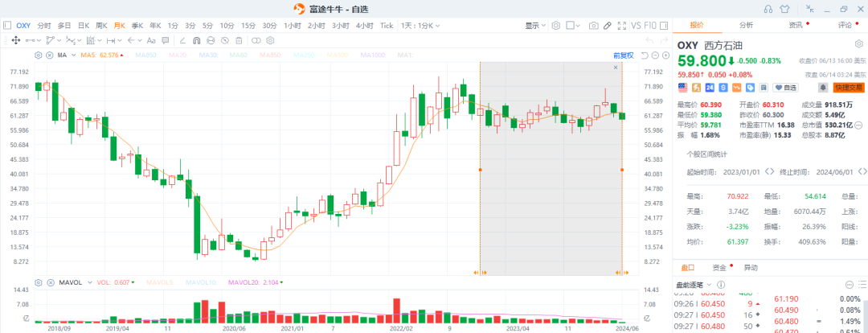Click the pencil drawing icon in top toolbar

[x=608, y=26]
